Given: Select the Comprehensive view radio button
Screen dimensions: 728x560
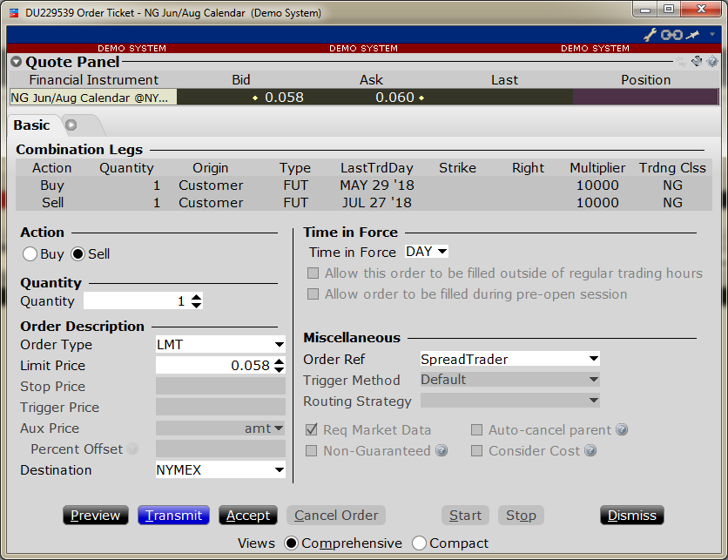Looking at the screenshot, I should pyautogui.click(x=292, y=543).
